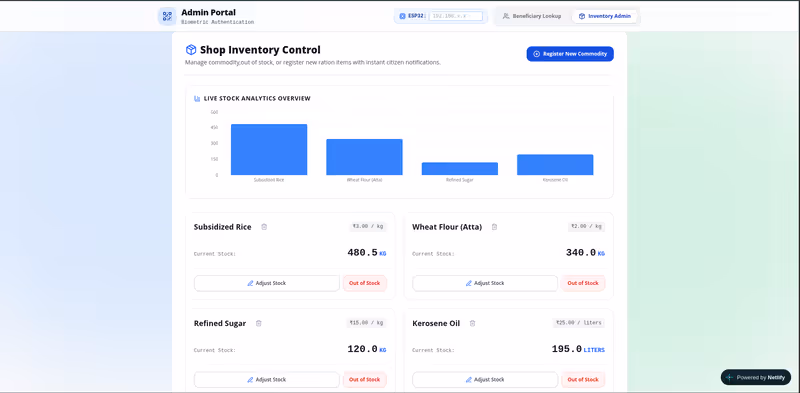
Task: Delete Kerosene Oil using its trash icon
Action: pos(472,324)
